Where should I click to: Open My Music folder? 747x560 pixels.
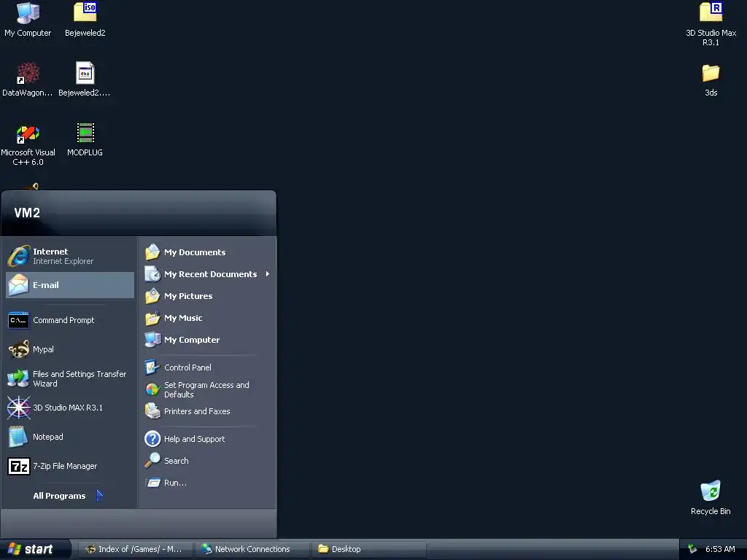point(207,318)
